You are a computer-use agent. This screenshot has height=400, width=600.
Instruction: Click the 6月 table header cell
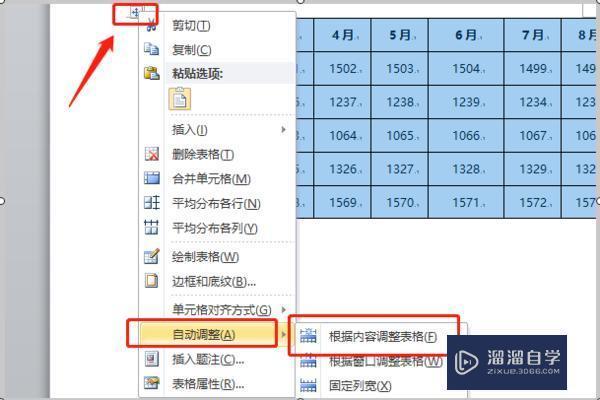(466, 35)
